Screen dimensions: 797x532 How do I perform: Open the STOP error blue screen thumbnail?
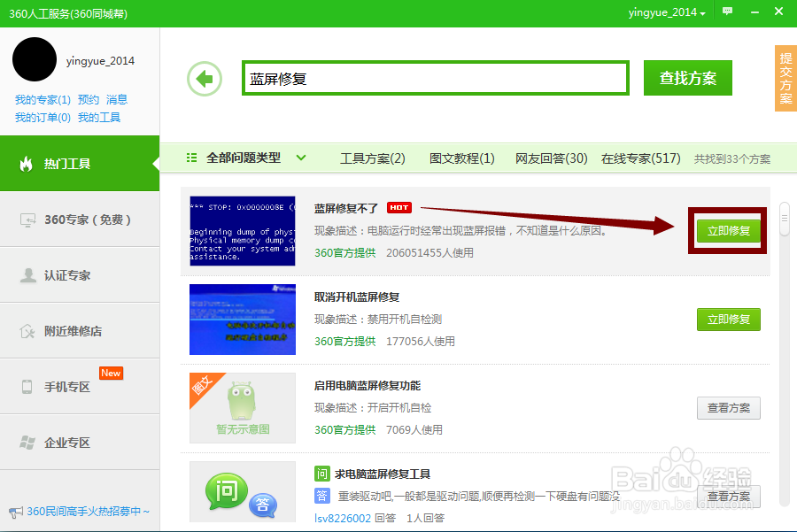(243, 231)
